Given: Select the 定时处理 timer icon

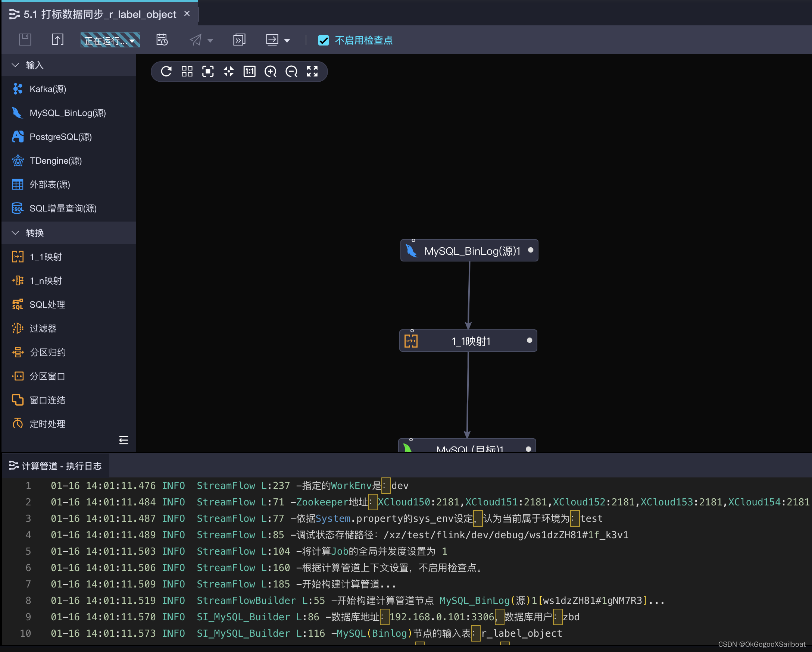Looking at the screenshot, I should [x=17, y=423].
